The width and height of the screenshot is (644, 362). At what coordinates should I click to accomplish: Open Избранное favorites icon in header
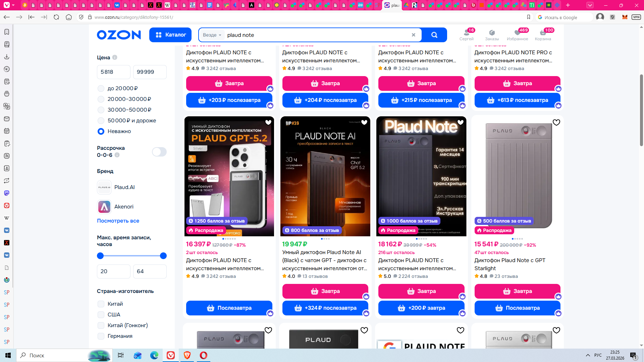point(517,35)
